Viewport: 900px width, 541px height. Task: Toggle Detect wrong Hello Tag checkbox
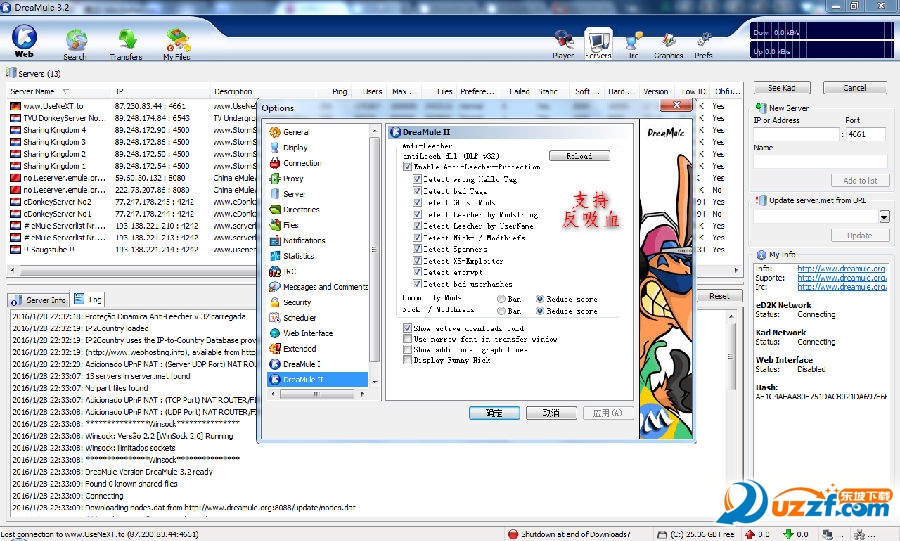click(417, 179)
